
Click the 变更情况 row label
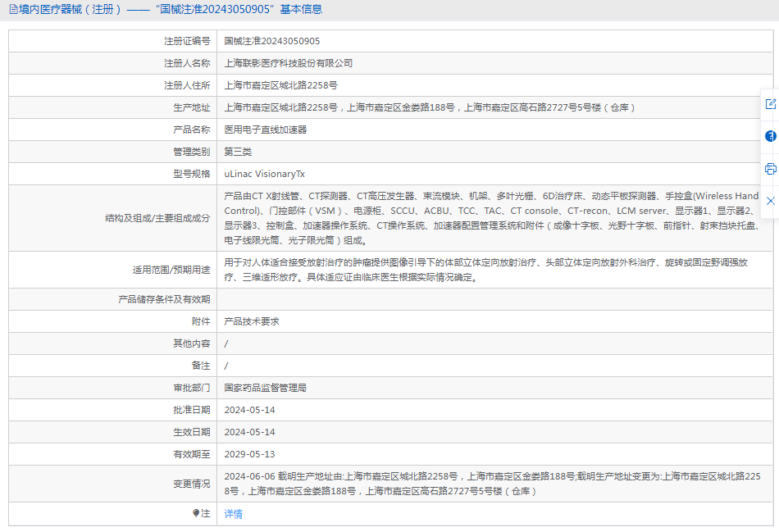[191, 484]
